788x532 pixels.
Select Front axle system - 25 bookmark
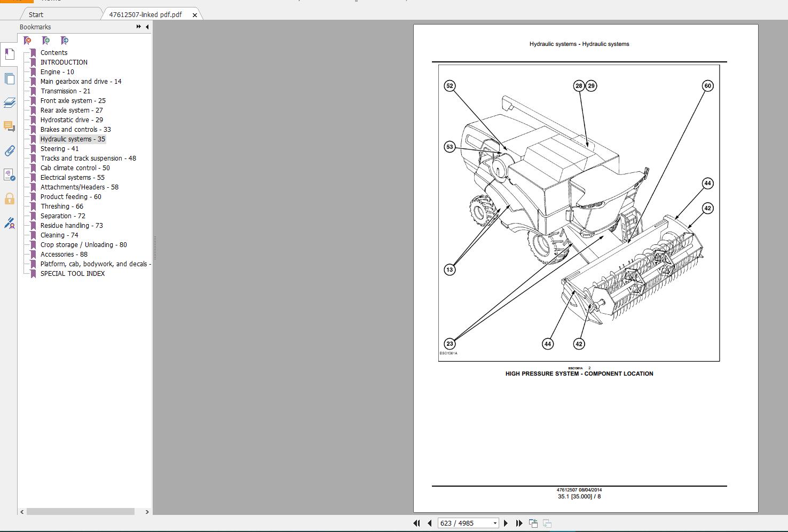[x=73, y=100]
